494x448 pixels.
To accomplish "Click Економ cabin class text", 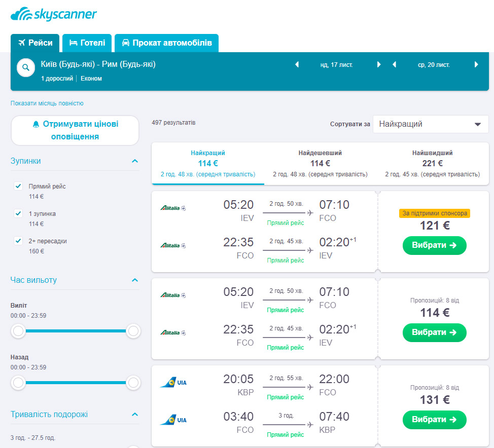I will pos(91,79).
